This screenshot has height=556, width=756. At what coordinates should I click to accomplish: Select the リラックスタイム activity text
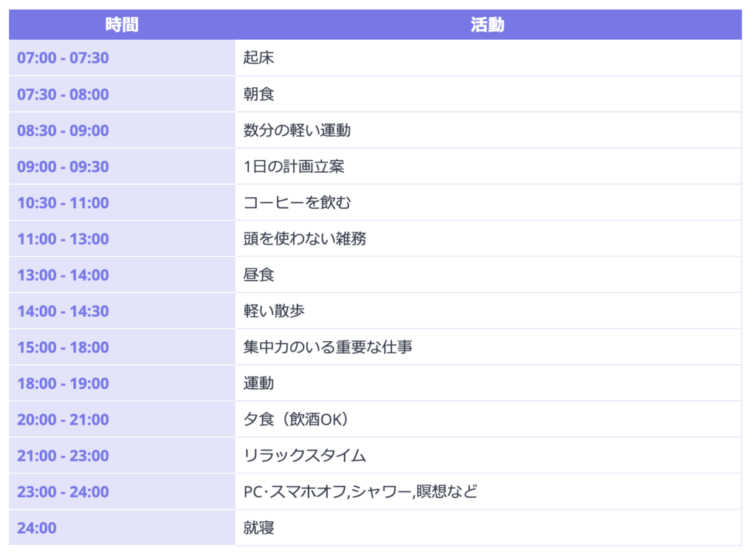click(x=304, y=456)
